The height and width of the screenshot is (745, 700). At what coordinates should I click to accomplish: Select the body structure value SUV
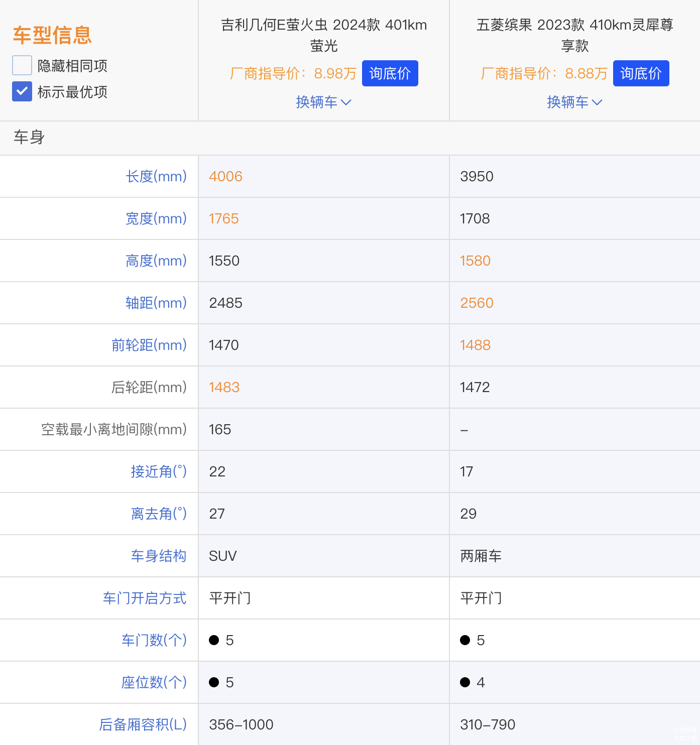[x=222, y=556]
